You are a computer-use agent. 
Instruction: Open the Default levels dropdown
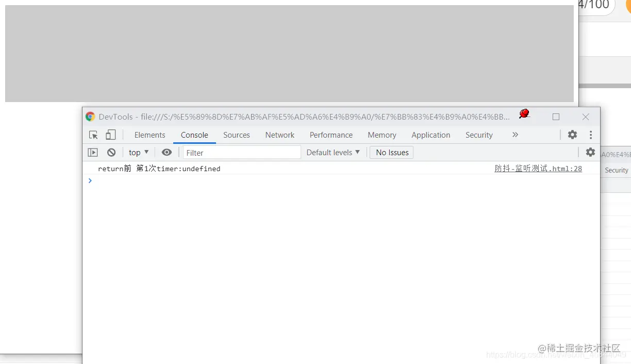(333, 153)
